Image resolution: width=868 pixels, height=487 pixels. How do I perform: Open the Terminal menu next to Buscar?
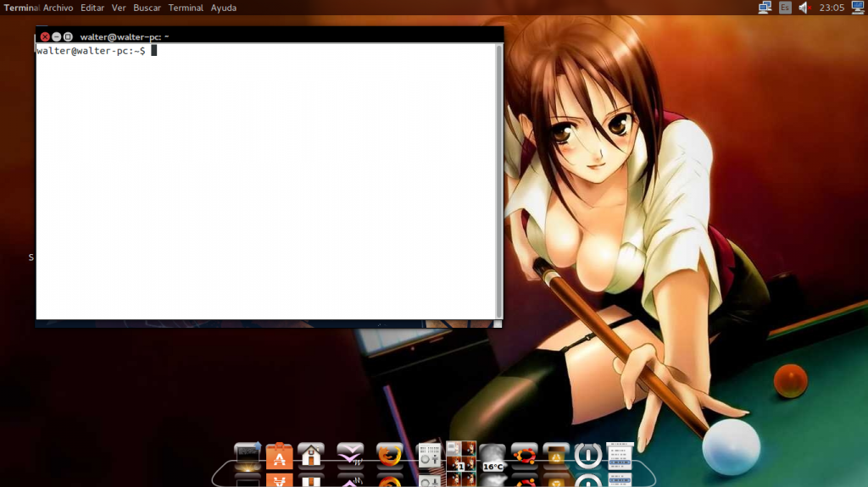pos(186,8)
